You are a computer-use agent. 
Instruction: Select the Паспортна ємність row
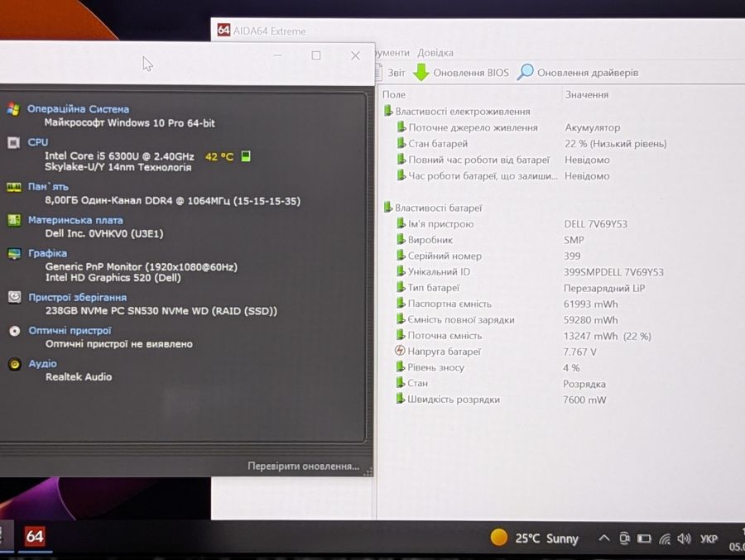tap(507, 304)
